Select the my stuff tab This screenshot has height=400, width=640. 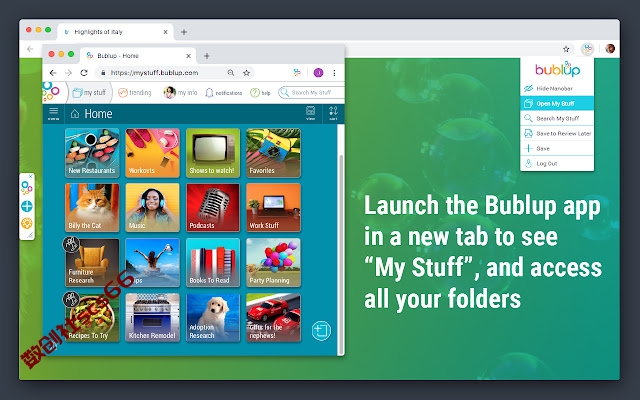[89, 93]
